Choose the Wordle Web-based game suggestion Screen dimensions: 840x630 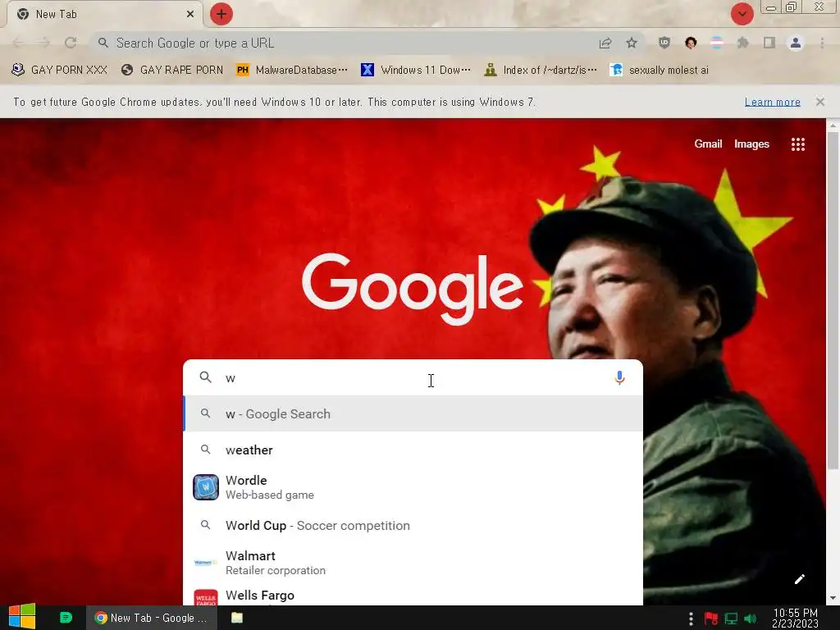click(413, 487)
